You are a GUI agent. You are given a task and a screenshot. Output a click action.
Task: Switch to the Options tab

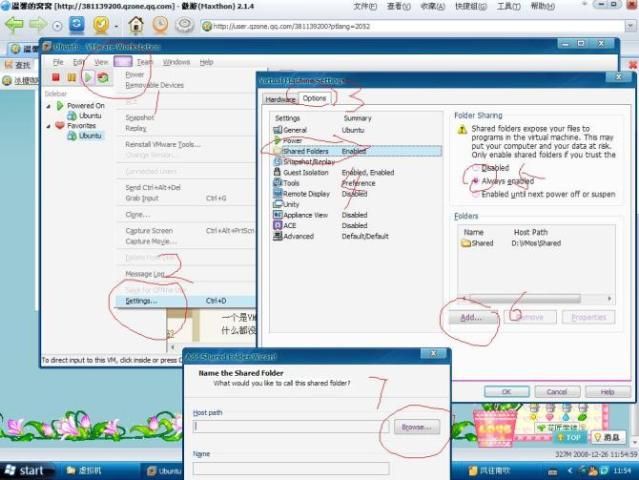point(314,99)
